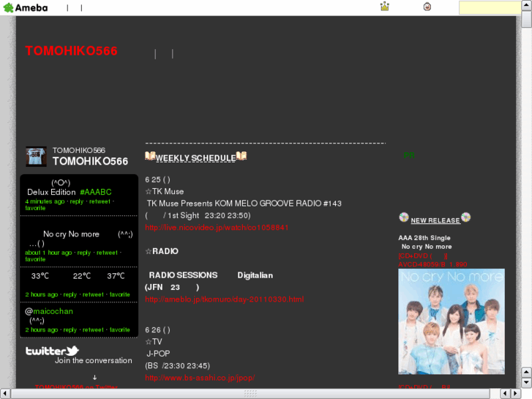532x399 pixels.
Task: Click the book icon right of WEEKLY SCHEDULE
Action: coord(241,156)
